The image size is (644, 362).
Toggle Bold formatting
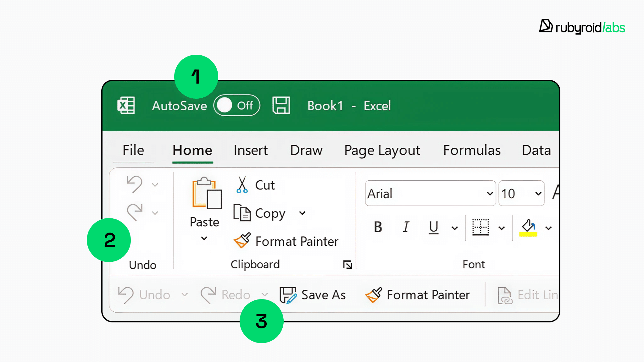pos(378,227)
